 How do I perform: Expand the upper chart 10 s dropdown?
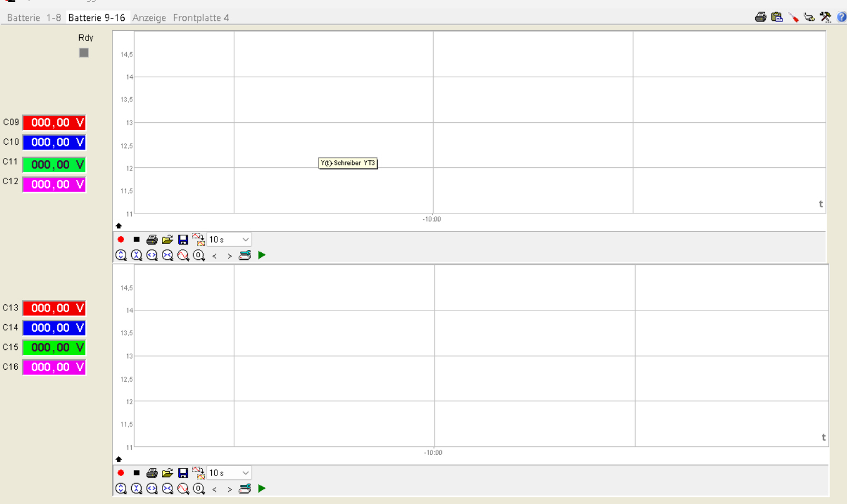(x=229, y=240)
